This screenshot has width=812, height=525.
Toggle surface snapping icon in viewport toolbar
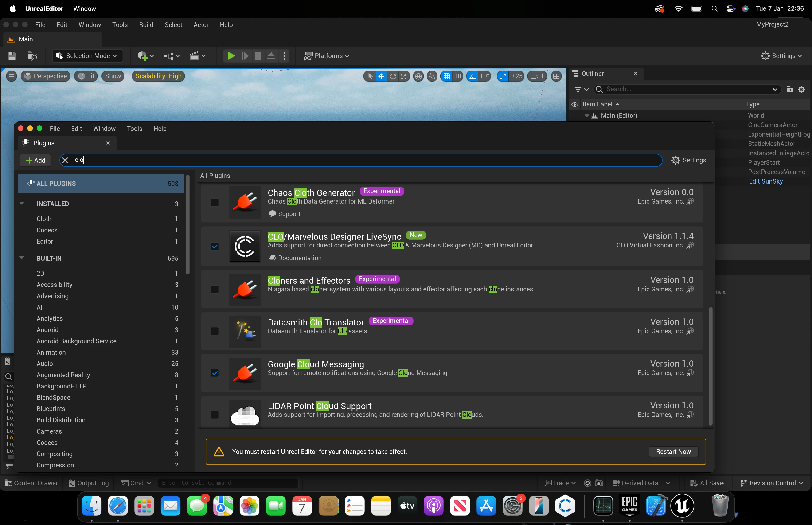(432, 76)
